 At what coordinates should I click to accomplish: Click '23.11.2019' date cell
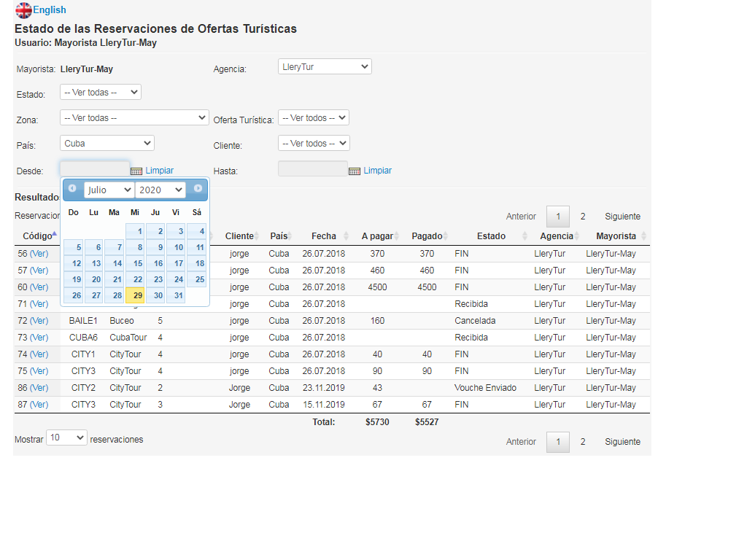[x=323, y=388]
